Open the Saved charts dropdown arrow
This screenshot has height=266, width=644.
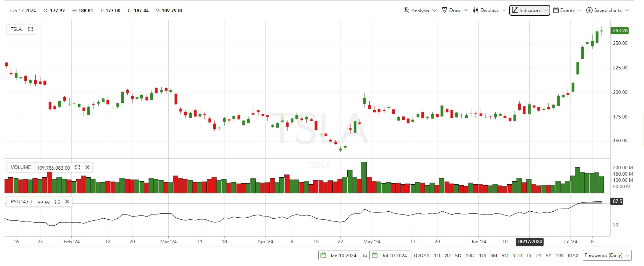click(x=627, y=11)
